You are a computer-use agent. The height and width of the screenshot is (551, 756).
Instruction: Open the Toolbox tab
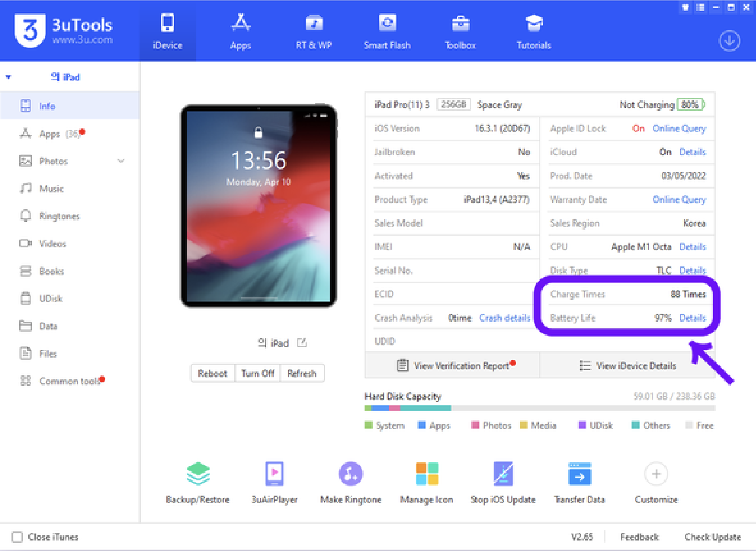click(x=460, y=32)
